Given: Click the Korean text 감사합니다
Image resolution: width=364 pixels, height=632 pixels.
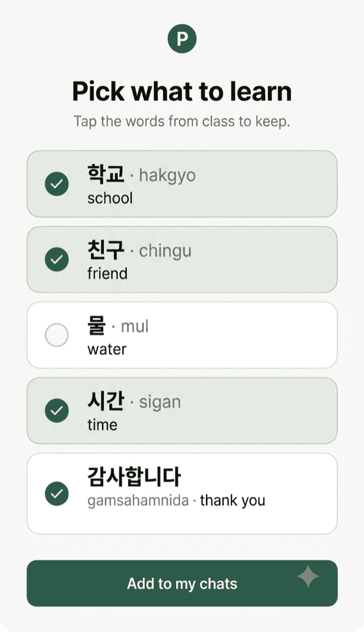Looking at the screenshot, I should pos(134,477).
